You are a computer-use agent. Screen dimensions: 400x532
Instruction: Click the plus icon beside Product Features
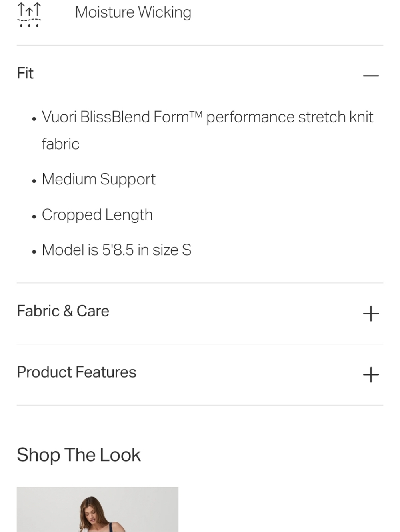point(371,375)
